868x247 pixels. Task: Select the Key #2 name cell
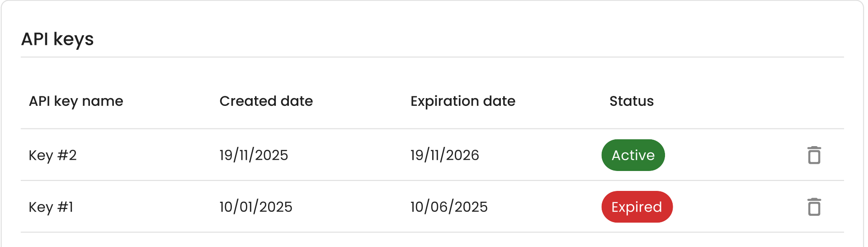coord(52,155)
